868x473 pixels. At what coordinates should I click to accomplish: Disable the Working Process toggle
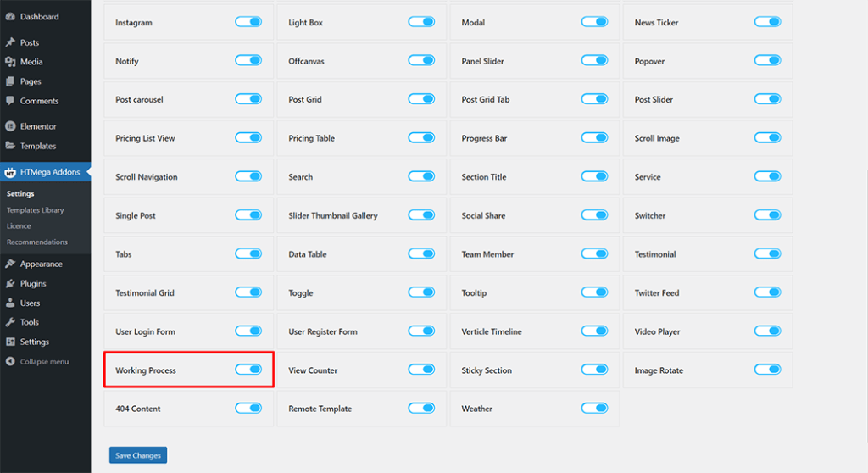pos(248,370)
